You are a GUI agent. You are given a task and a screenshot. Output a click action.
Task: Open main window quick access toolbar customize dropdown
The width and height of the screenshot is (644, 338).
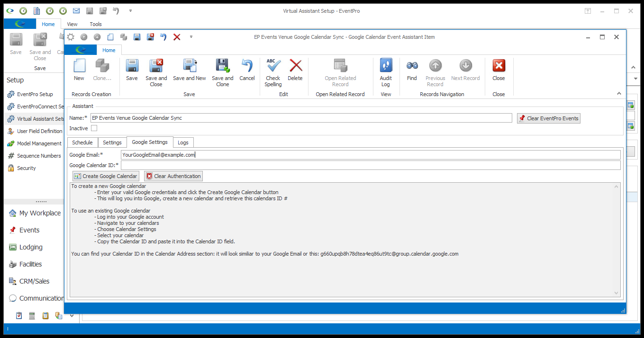click(x=130, y=10)
